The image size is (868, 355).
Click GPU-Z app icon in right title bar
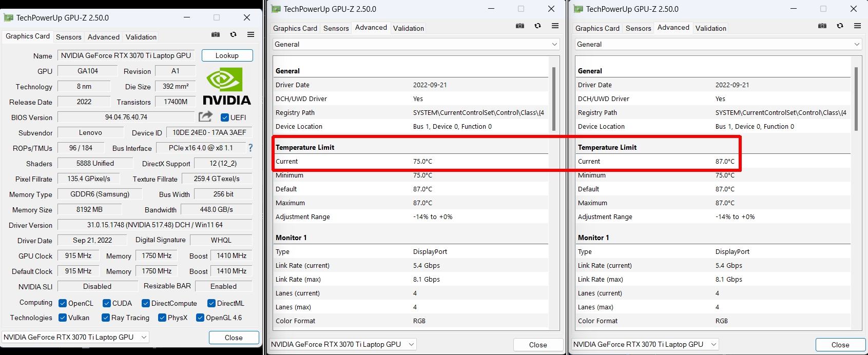point(578,9)
